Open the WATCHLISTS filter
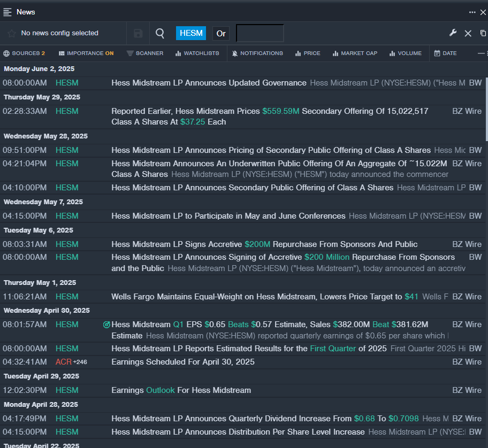Viewport: 488px width, 448px height. click(x=197, y=53)
